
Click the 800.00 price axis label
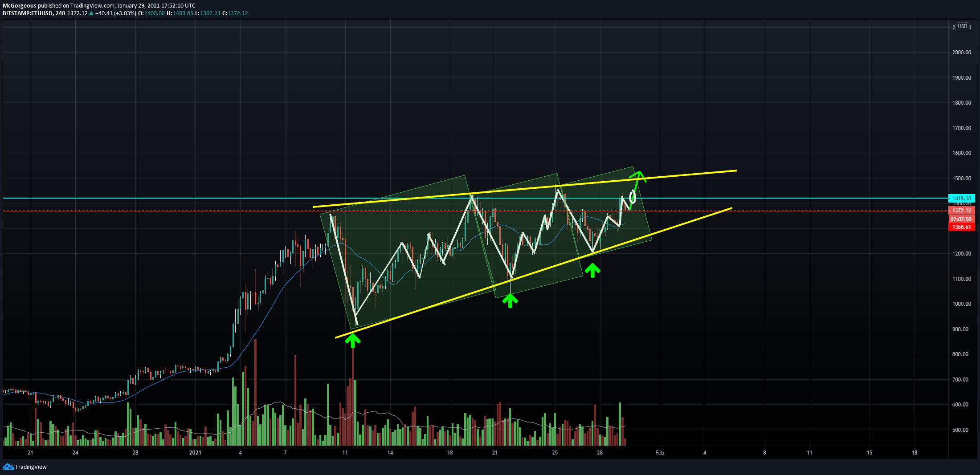pyautogui.click(x=960, y=354)
